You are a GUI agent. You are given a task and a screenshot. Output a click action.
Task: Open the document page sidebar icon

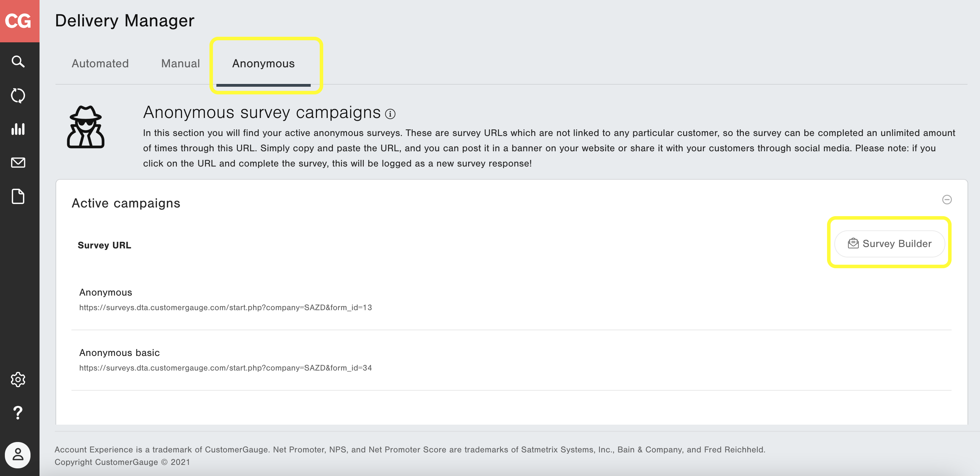pyautogui.click(x=18, y=196)
